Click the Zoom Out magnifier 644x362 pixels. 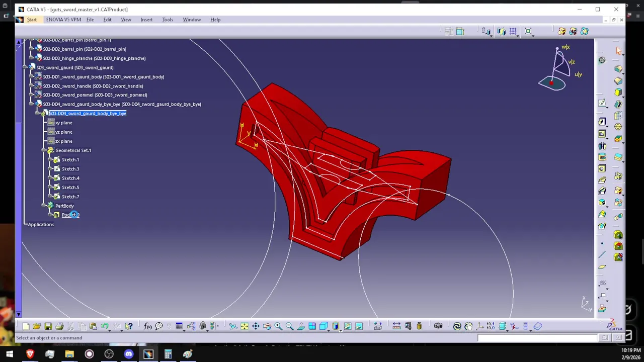pos(289,326)
